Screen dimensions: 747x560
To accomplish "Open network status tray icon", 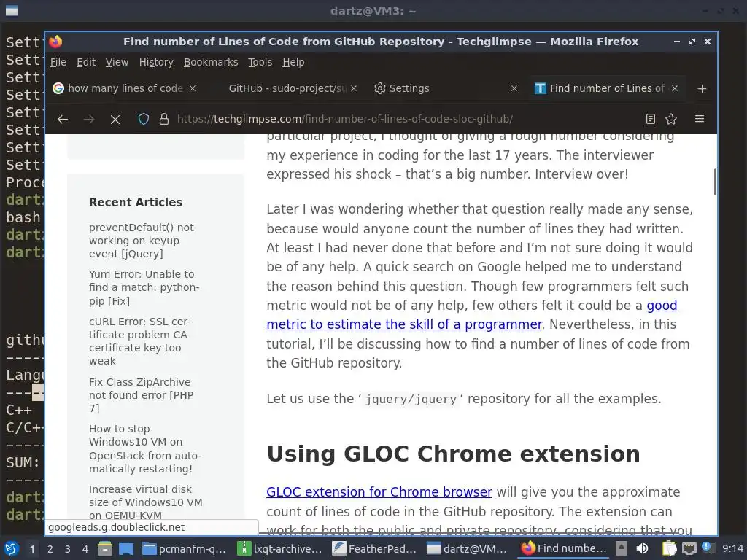I will (x=689, y=548).
